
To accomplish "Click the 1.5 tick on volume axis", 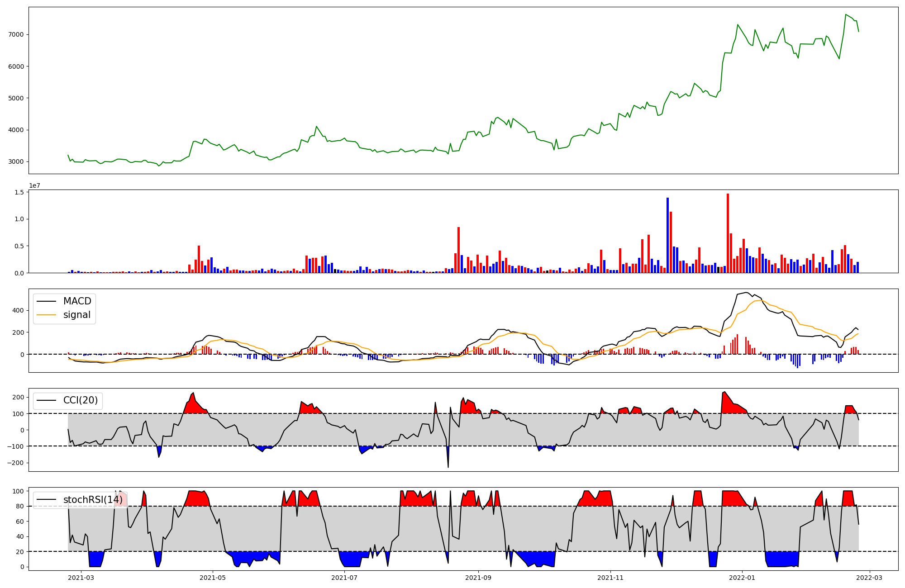I will click(x=19, y=192).
